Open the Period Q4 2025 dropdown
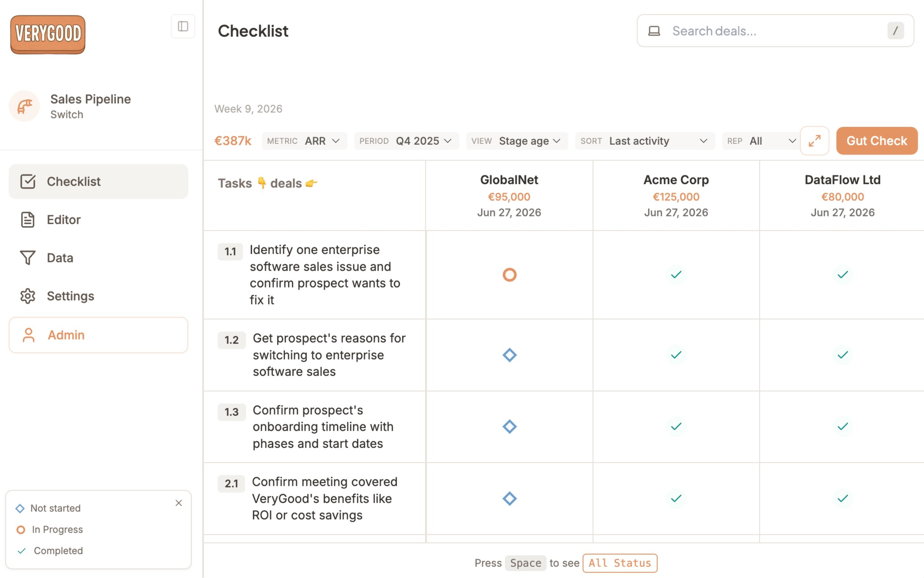This screenshot has height=578, width=924. pos(406,141)
